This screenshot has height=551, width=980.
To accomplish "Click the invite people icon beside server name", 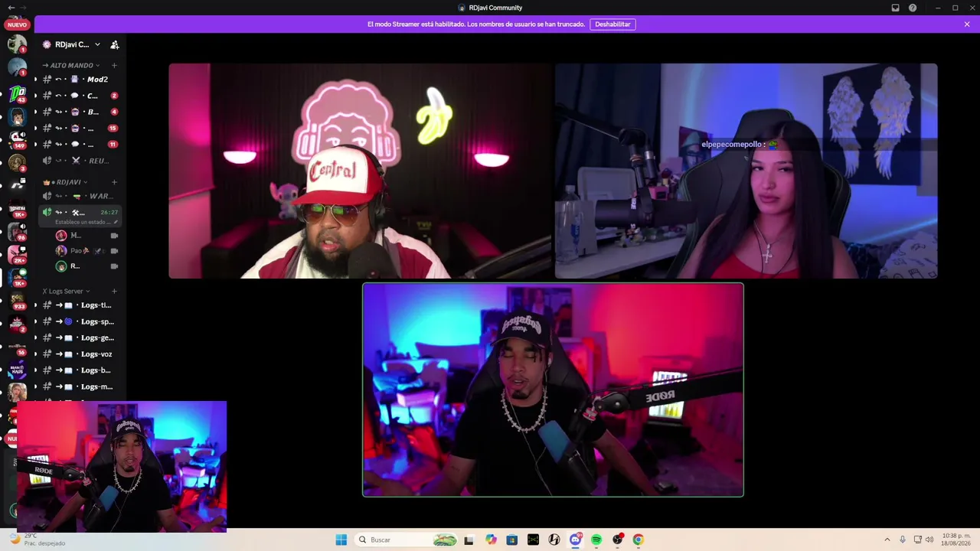I will 114,44.
